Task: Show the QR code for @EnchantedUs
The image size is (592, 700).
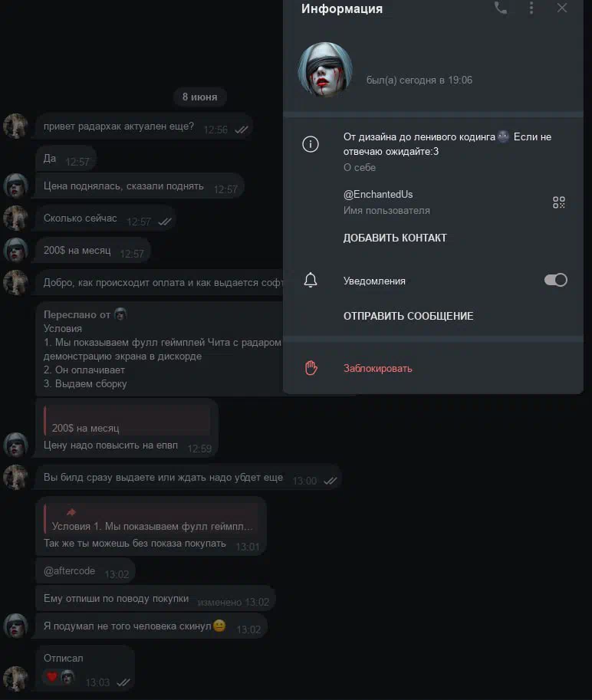Action: click(558, 202)
